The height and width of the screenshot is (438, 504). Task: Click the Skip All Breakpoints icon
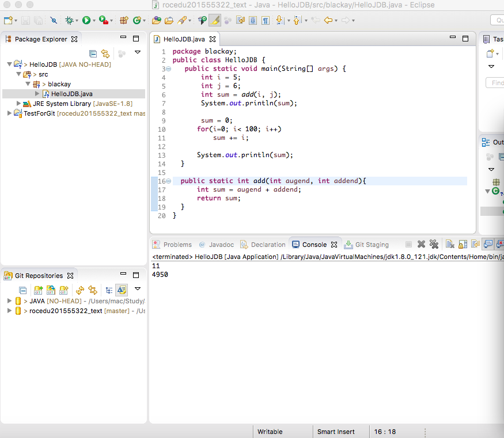click(54, 20)
